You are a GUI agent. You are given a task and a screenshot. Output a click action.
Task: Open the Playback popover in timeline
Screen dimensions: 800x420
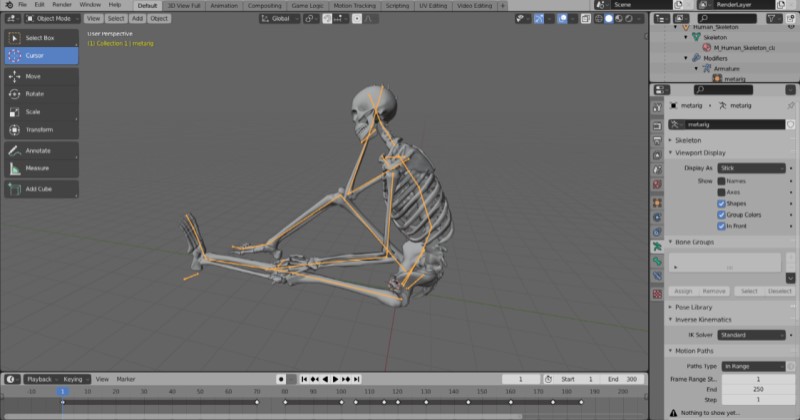pyautogui.click(x=41, y=379)
